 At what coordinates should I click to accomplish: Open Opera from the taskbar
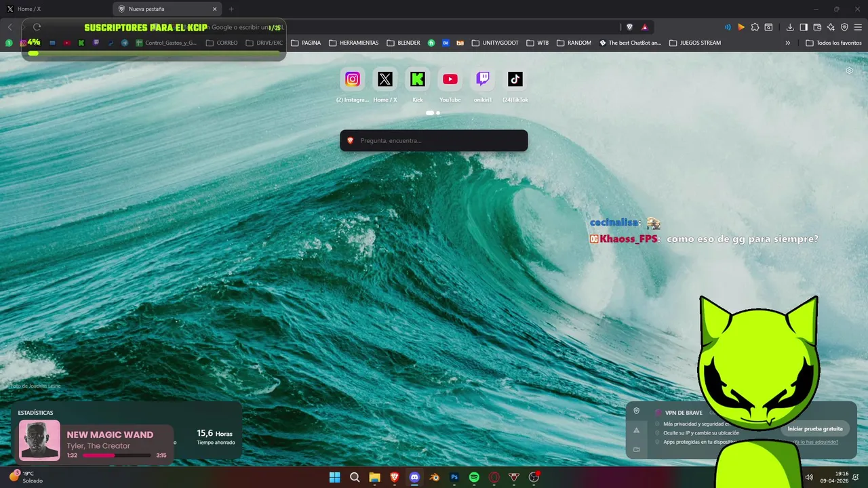tap(494, 477)
